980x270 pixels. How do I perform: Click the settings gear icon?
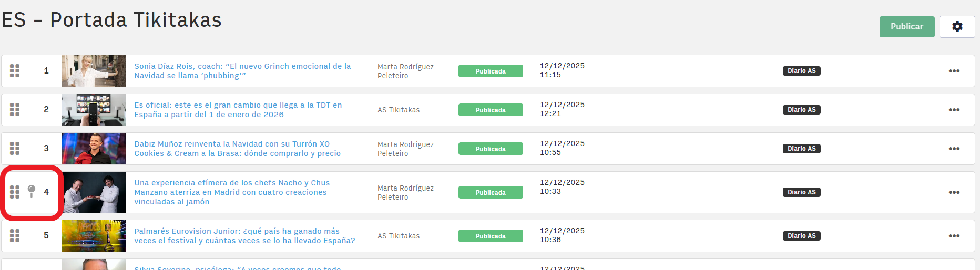[x=957, y=27]
